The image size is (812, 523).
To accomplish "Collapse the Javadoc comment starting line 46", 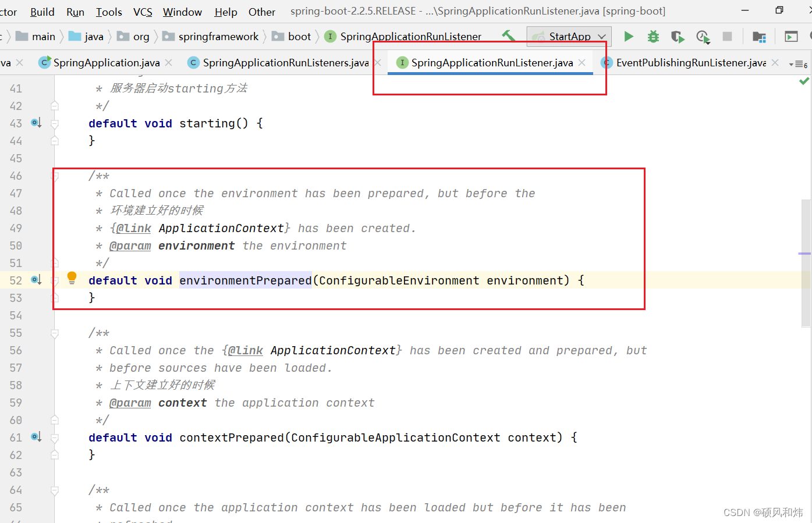I will click(x=55, y=176).
